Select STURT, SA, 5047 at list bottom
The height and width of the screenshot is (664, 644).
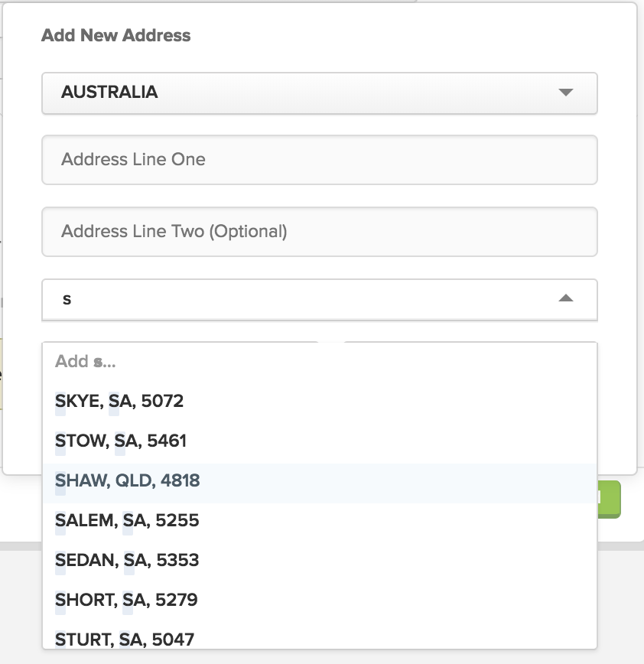[x=319, y=637]
